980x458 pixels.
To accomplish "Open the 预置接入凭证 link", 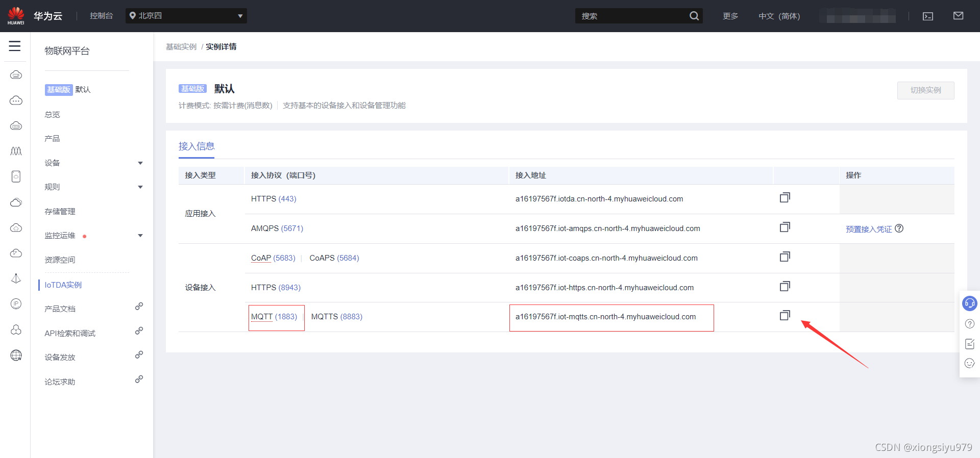I will 869,229.
